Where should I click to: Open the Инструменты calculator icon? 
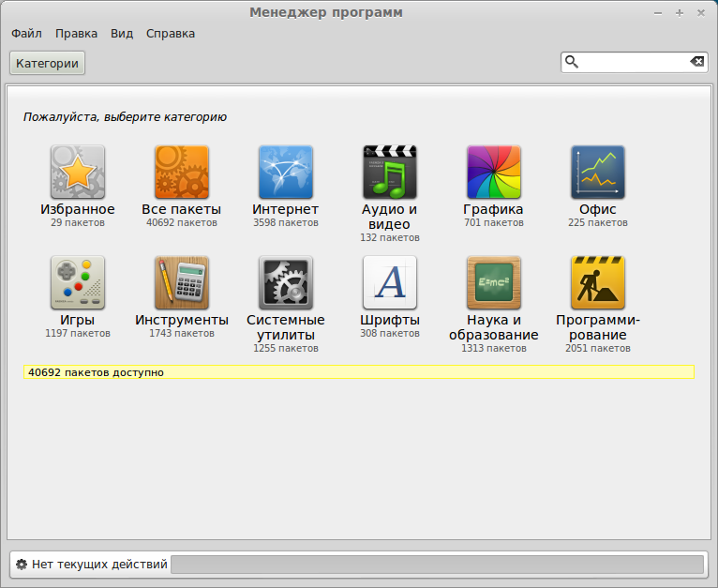click(182, 283)
